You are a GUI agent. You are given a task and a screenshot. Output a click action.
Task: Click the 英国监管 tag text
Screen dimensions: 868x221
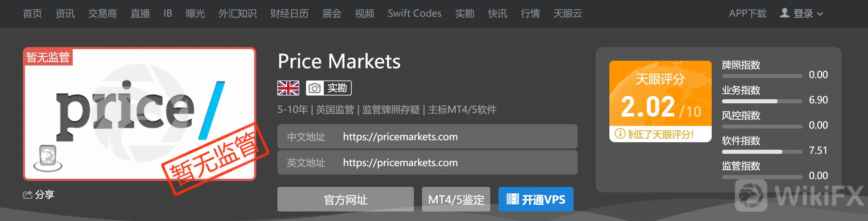(335, 110)
